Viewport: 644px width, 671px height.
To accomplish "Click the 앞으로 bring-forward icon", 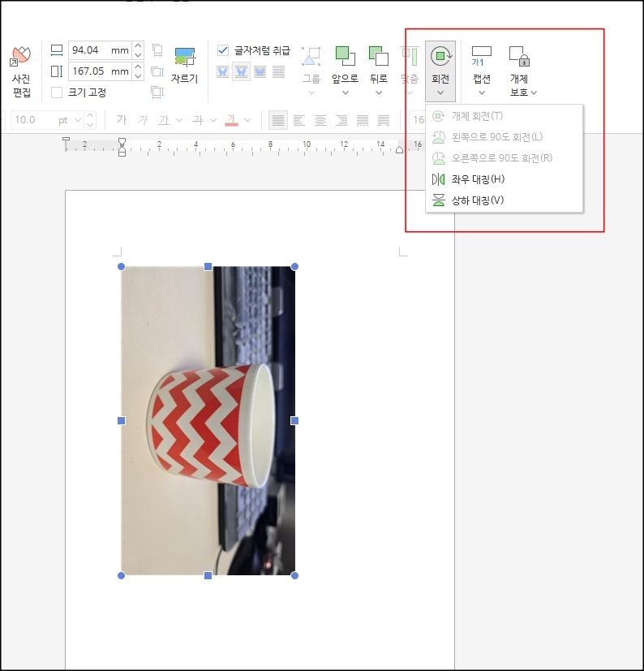I will point(345,57).
